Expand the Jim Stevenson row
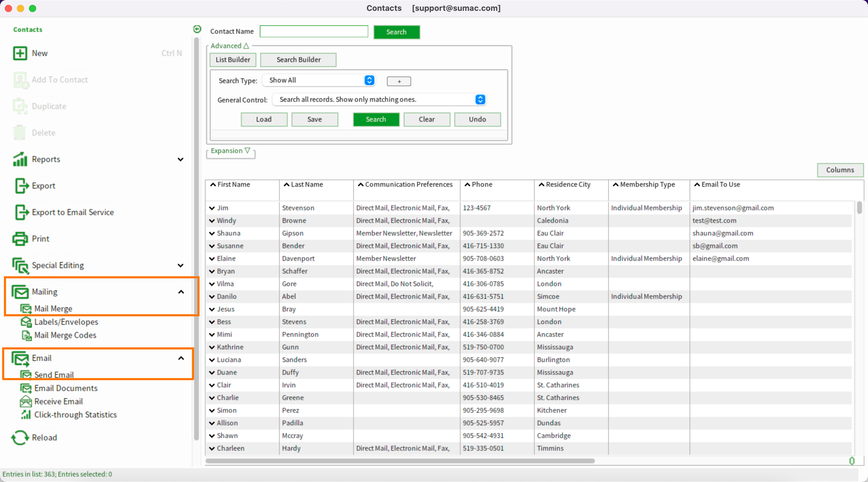 click(212, 208)
